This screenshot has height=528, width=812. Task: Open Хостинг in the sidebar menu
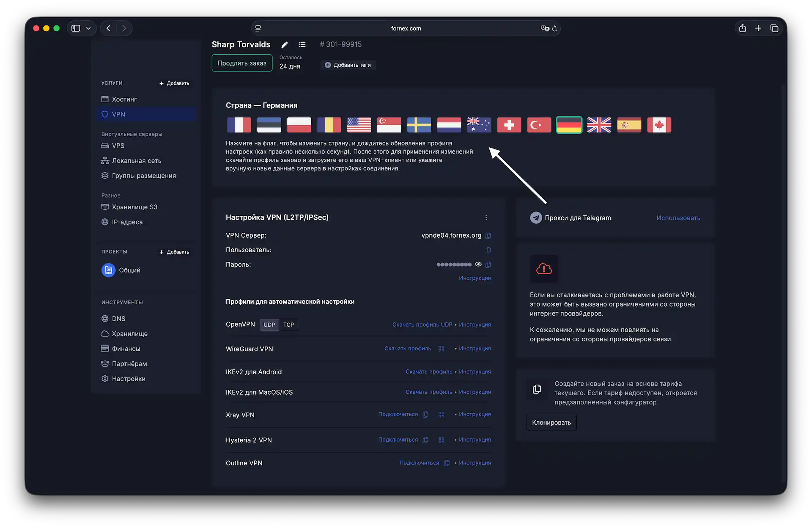tap(124, 99)
